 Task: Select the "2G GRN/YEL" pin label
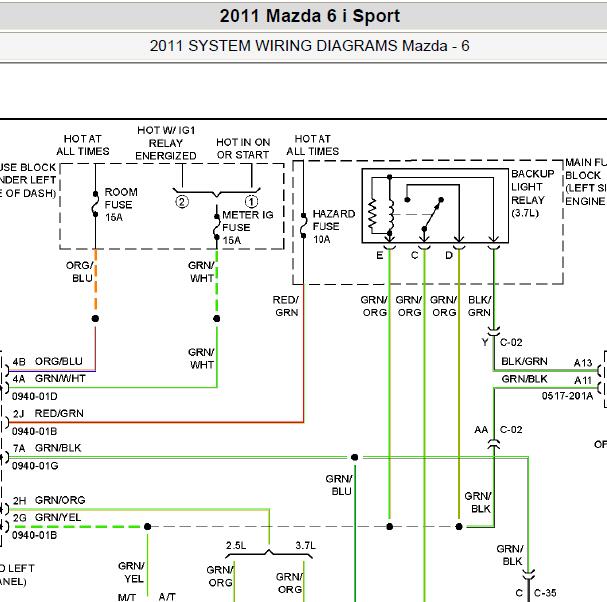pyautogui.click(x=47, y=518)
